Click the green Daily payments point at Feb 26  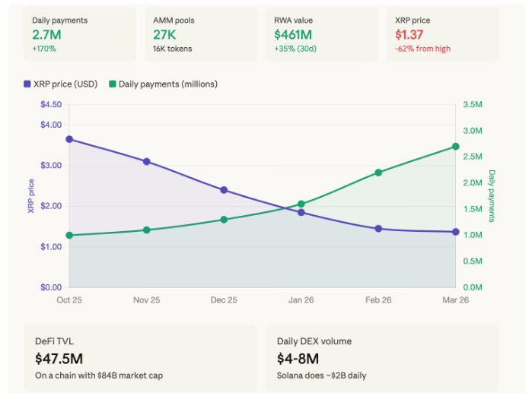pos(378,173)
